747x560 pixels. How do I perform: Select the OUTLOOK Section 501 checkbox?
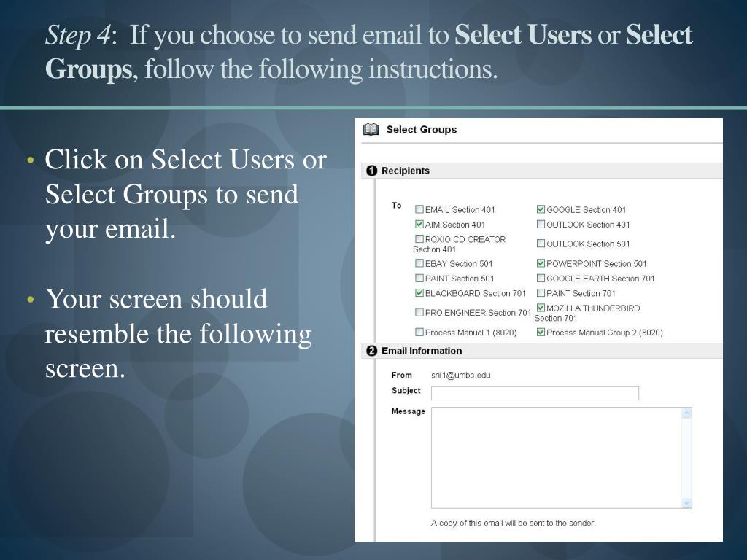coord(541,244)
